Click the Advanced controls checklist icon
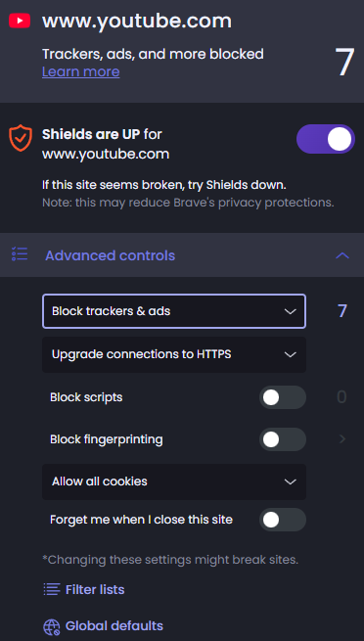The image size is (364, 641). pyautogui.click(x=20, y=253)
